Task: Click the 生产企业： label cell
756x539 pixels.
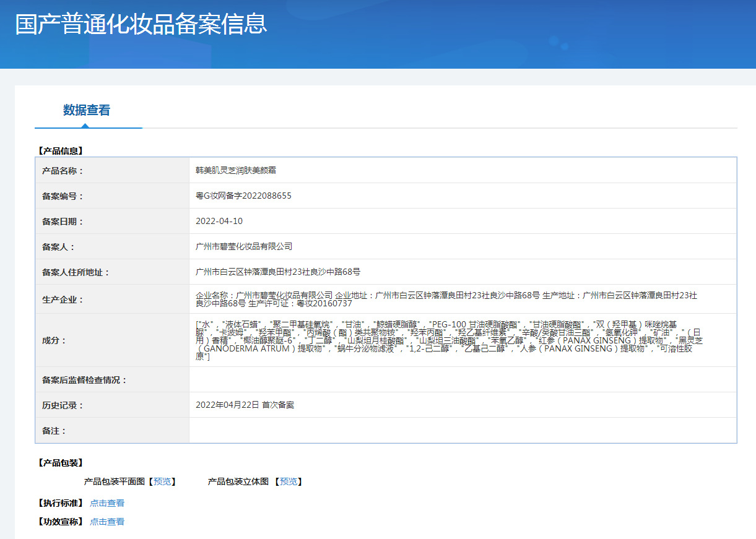Action: coord(112,300)
